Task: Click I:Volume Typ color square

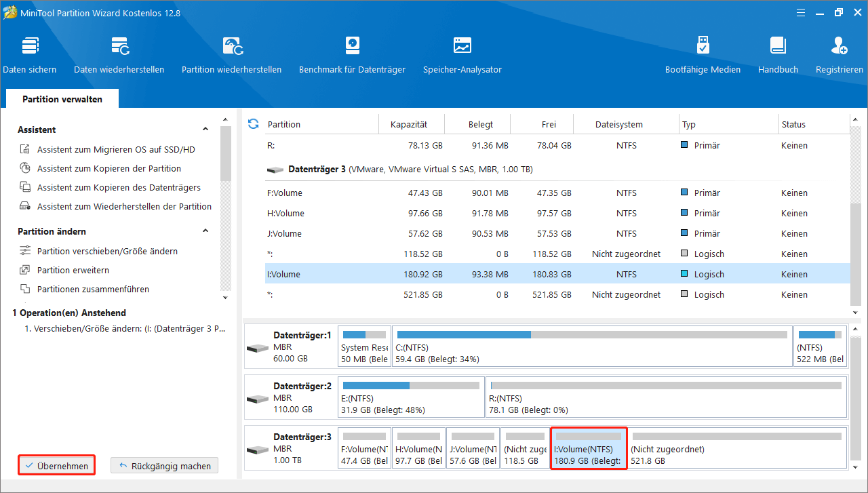Action: [x=685, y=274]
